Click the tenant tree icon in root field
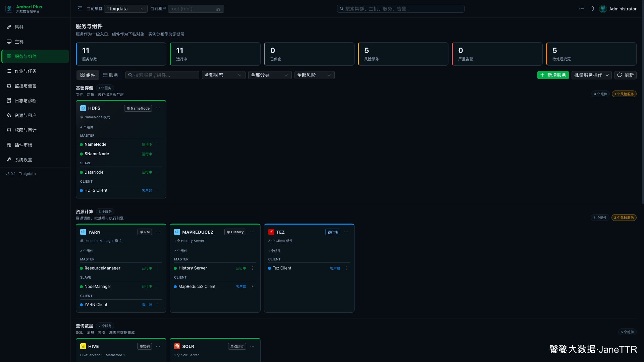The width and height of the screenshot is (644, 362). click(218, 9)
